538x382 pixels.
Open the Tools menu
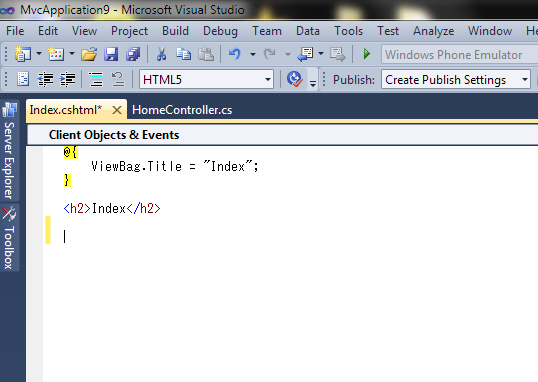click(x=349, y=31)
